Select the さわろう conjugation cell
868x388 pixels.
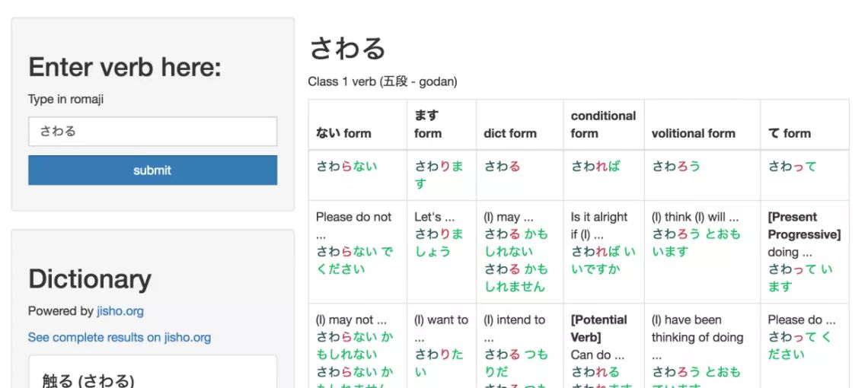pyautogui.click(x=703, y=176)
